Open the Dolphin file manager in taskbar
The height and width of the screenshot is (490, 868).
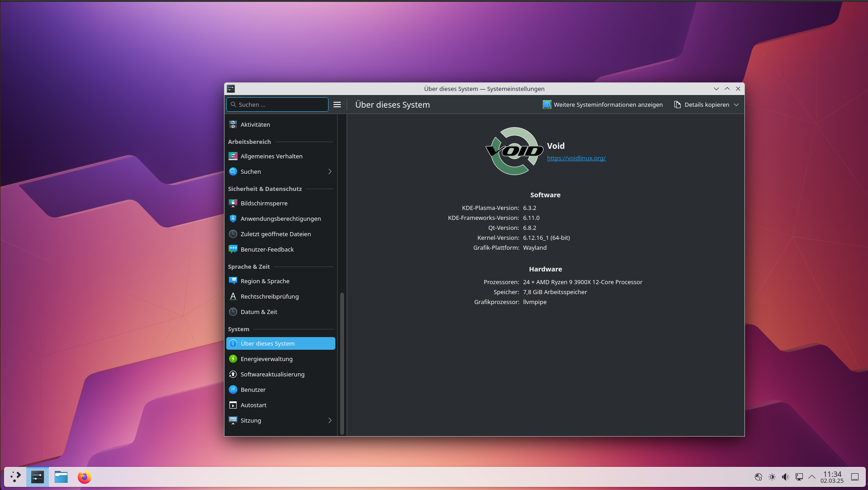(x=61, y=477)
